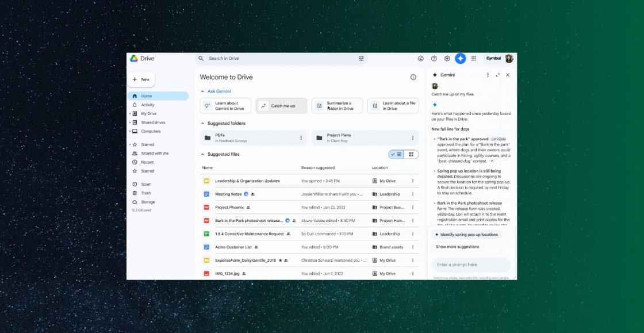Viewport: 644px width, 333px height.
Task: Go to Home in the sidebar
Action: tap(158, 96)
